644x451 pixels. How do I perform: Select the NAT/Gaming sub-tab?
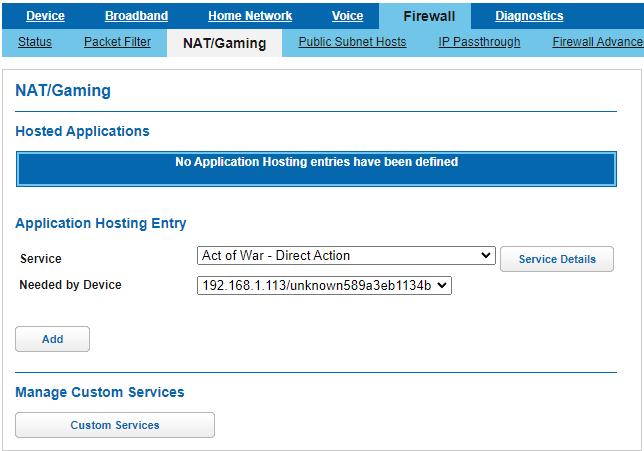[225, 43]
